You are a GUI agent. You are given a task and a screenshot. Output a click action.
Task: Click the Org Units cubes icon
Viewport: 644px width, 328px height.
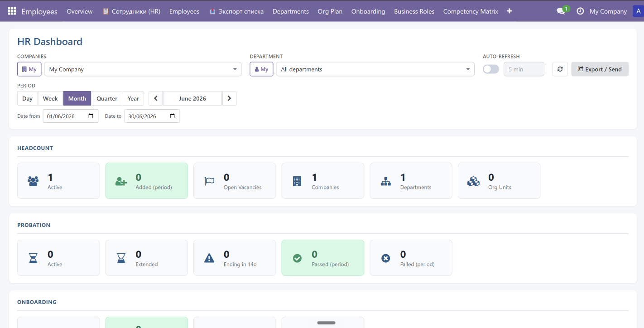(x=473, y=181)
